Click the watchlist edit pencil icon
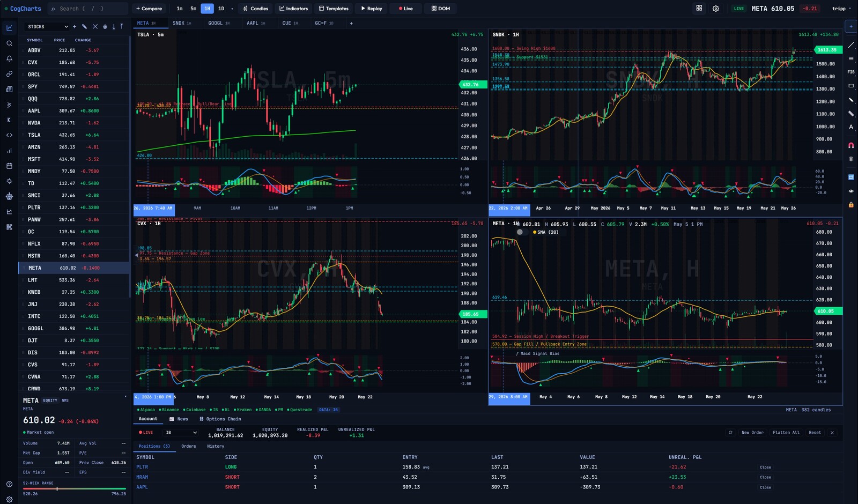858x504 pixels. click(84, 26)
